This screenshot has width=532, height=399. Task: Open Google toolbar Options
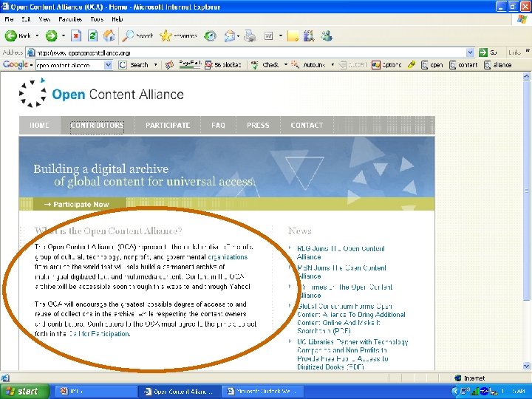tap(386, 65)
